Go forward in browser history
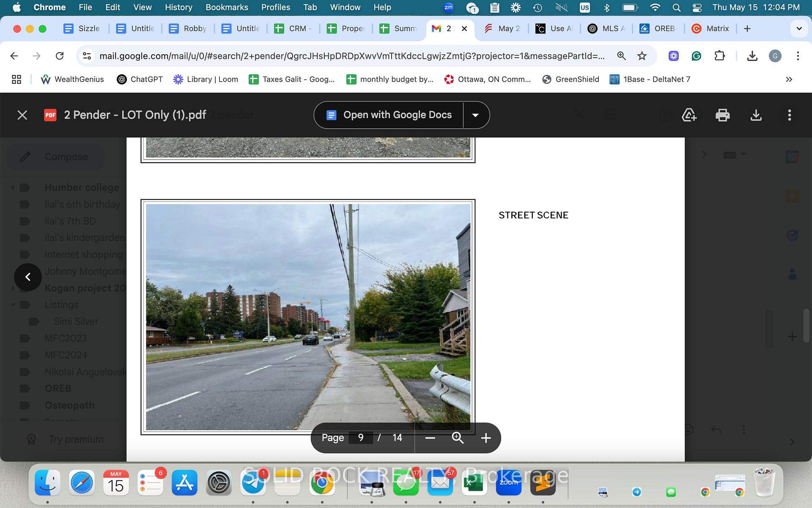The height and width of the screenshot is (508, 812). pyautogui.click(x=37, y=56)
